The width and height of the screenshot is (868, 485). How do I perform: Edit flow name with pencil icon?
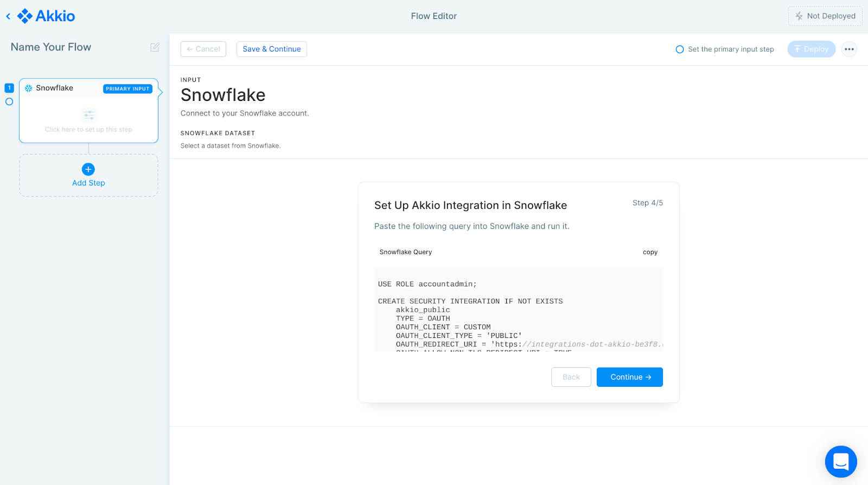155,47
